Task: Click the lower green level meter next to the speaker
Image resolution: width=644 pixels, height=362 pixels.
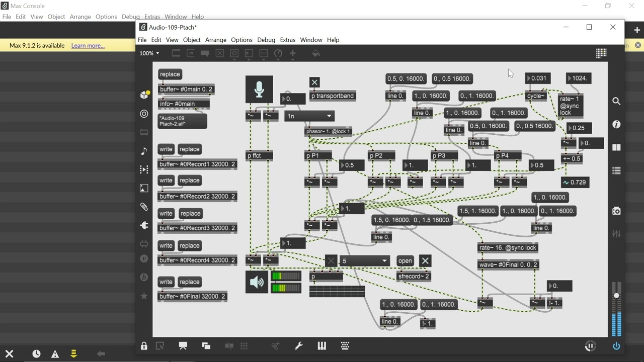Action: [x=286, y=288]
